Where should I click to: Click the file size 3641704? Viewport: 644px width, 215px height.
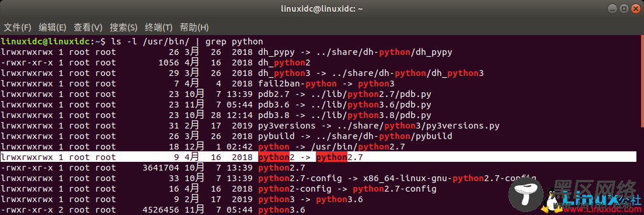161,168
